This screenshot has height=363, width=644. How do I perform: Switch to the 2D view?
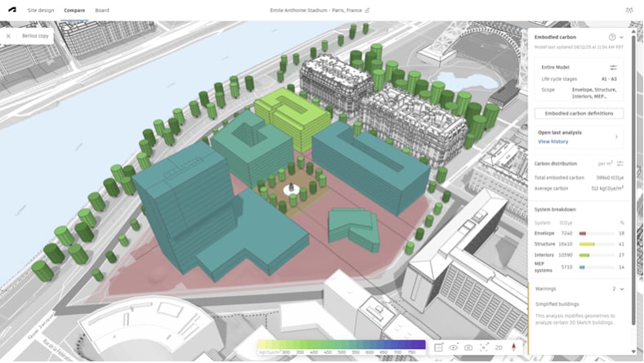(499, 347)
